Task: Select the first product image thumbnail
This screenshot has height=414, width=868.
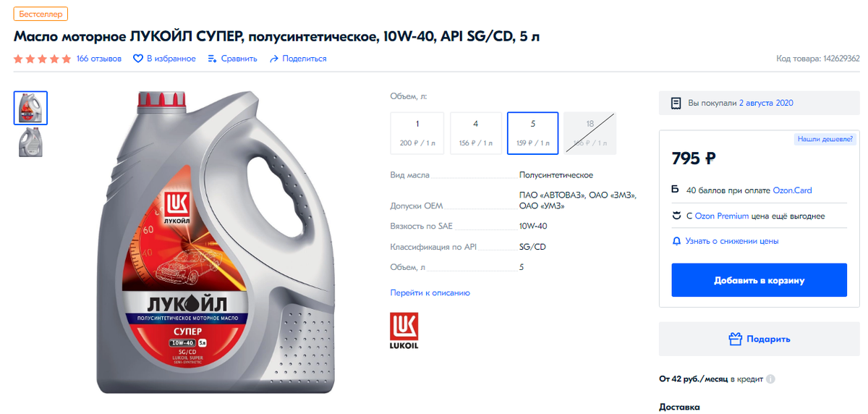Action: (30, 108)
